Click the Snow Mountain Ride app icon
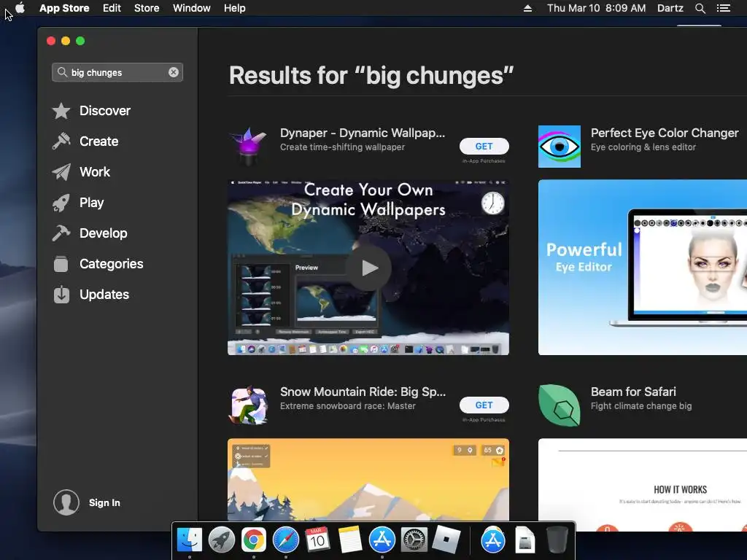The width and height of the screenshot is (747, 560). pyautogui.click(x=249, y=405)
